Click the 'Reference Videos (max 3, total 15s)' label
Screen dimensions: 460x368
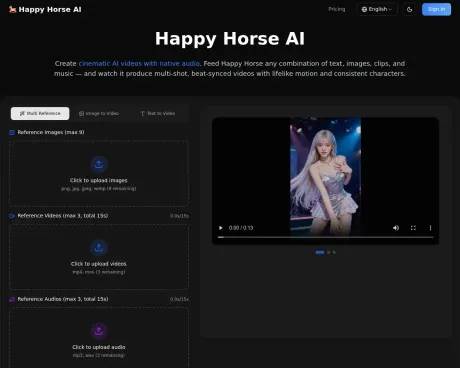(x=63, y=216)
